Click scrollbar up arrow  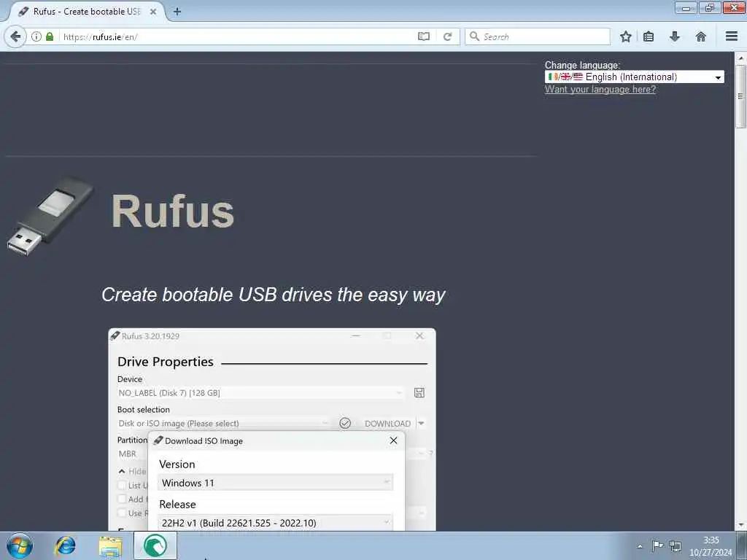click(x=740, y=58)
